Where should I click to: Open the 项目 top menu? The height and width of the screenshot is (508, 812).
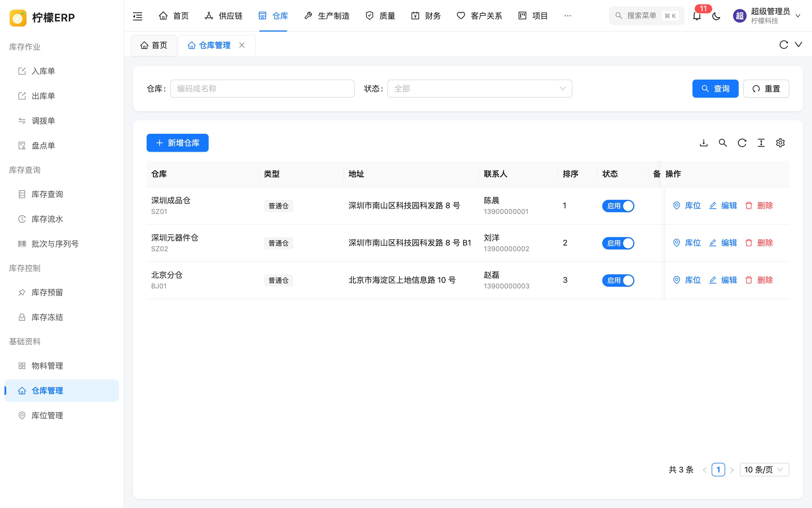(x=533, y=16)
